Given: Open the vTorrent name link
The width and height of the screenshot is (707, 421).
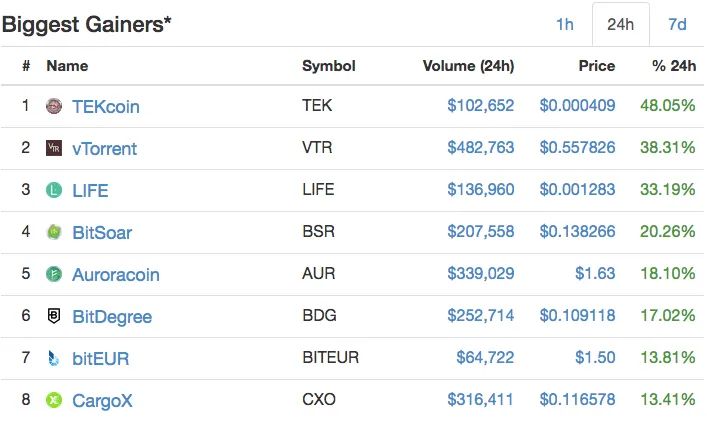Looking at the screenshot, I should (x=105, y=149).
